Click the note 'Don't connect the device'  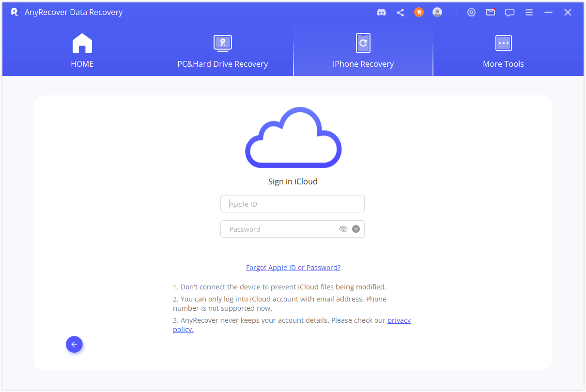coord(279,287)
